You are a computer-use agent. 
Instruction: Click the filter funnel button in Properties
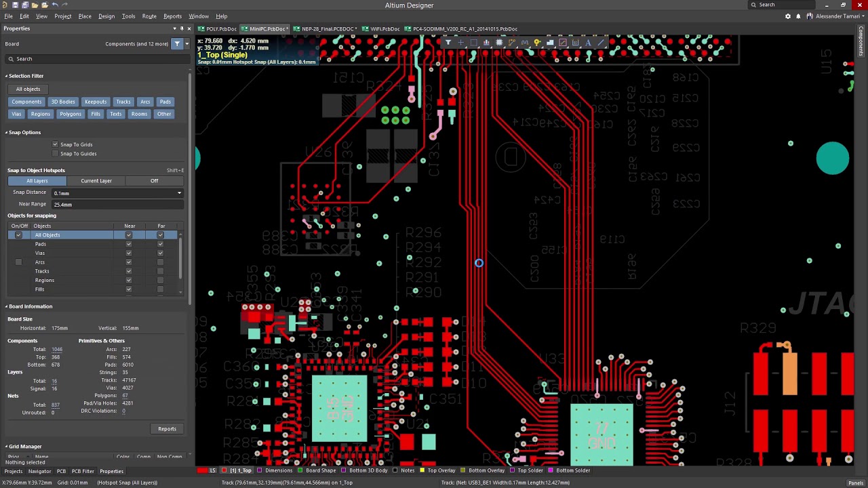[177, 43]
